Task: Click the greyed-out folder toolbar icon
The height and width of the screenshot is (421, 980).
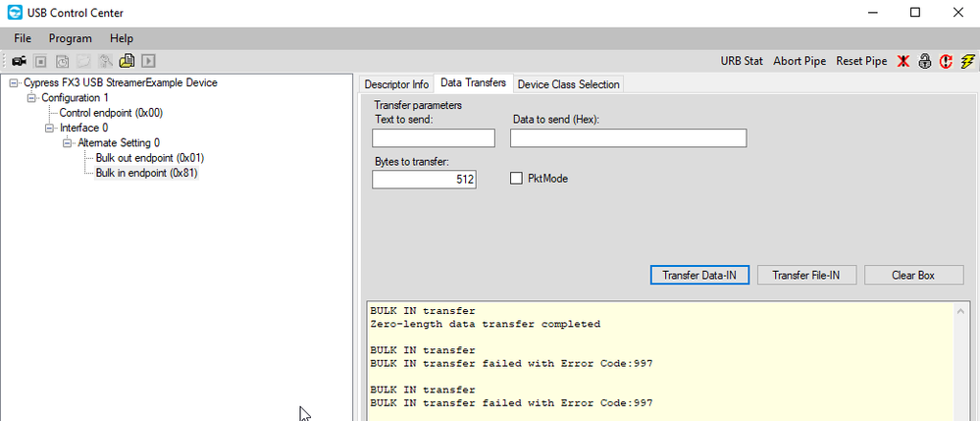Action: click(x=83, y=61)
